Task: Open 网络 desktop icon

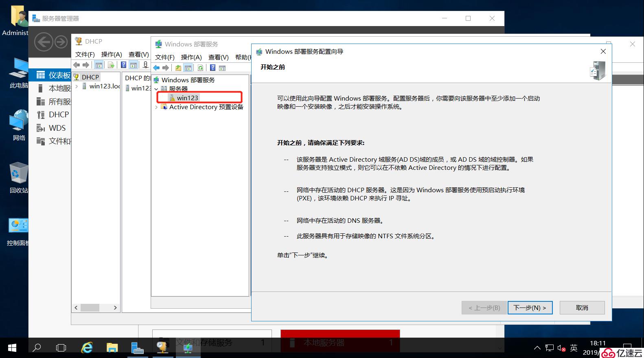Action: (18, 125)
